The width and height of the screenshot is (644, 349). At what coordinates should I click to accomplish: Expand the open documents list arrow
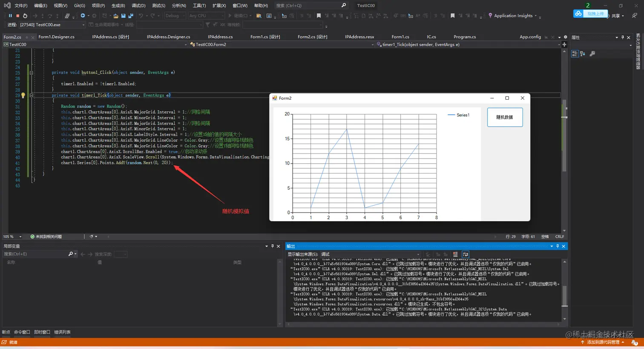(x=559, y=37)
